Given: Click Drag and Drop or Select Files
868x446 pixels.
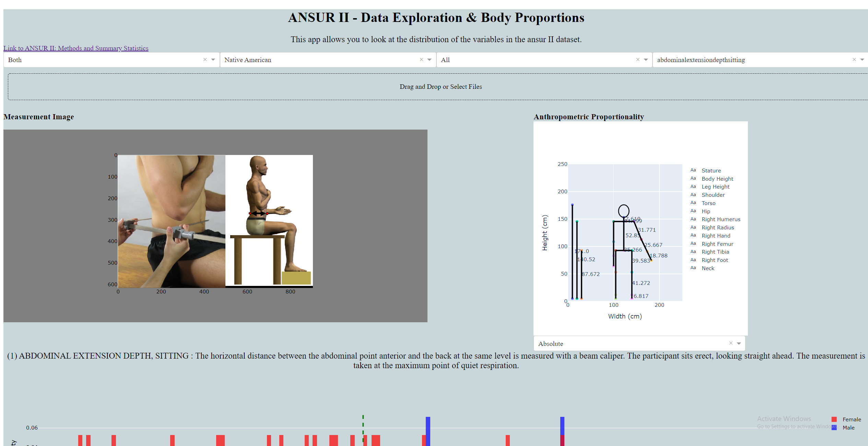Looking at the screenshot, I should [x=440, y=87].
